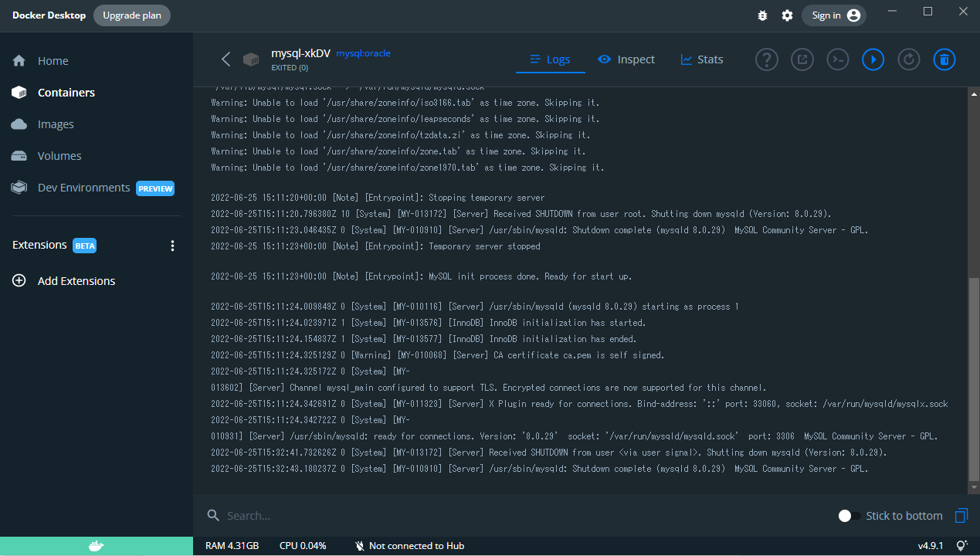Click the mysql:oracle image link
The width and height of the screenshot is (980, 556).
[363, 54]
